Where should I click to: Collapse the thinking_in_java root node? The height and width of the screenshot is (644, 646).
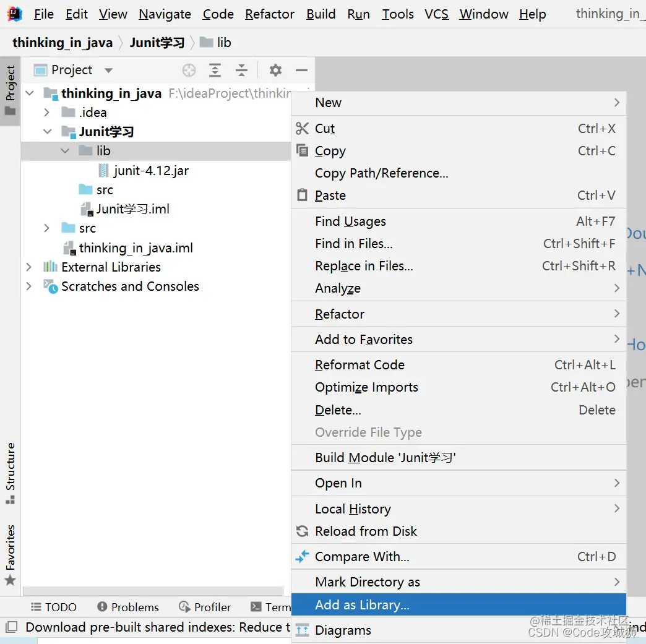[x=30, y=93]
